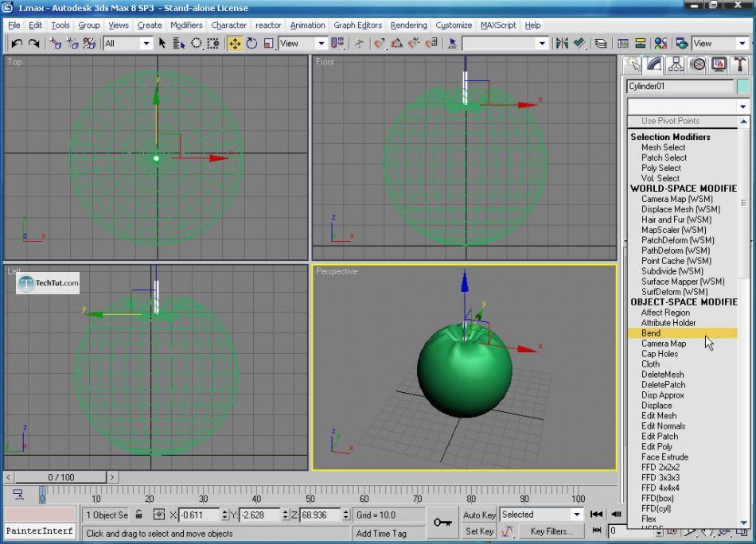Open the Curve Editor icon
This screenshot has height=544, width=756.
coord(623,44)
